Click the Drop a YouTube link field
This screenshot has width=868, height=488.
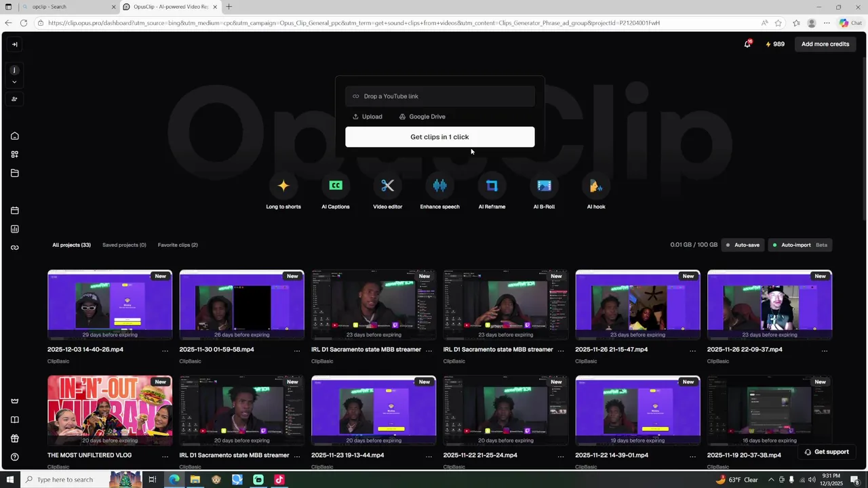[439, 96]
